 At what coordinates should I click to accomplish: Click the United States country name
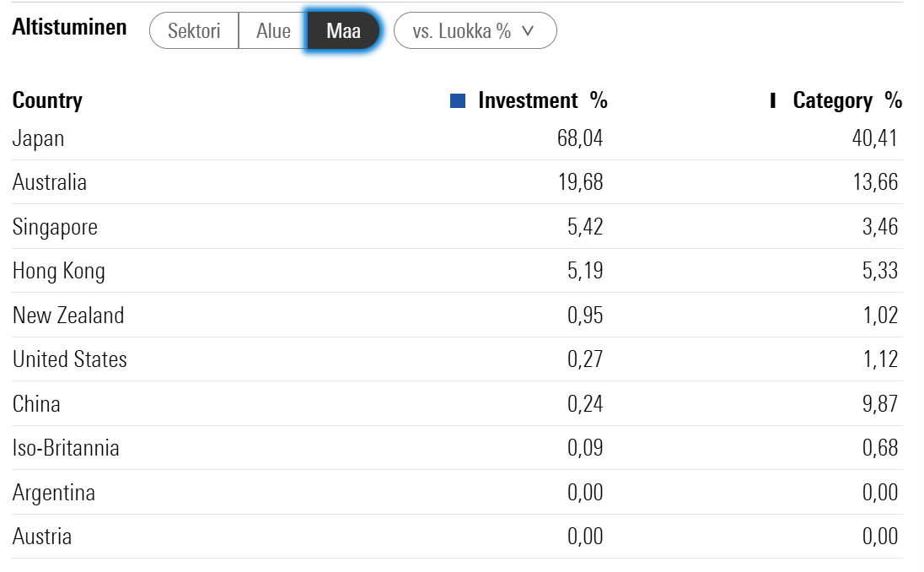click(x=70, y=359)
